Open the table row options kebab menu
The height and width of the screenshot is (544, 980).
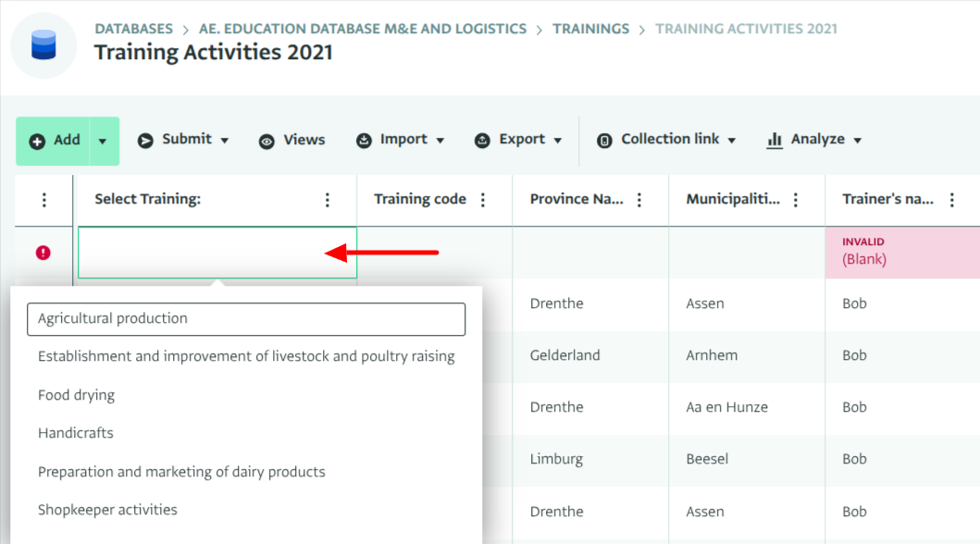[43, 200]
